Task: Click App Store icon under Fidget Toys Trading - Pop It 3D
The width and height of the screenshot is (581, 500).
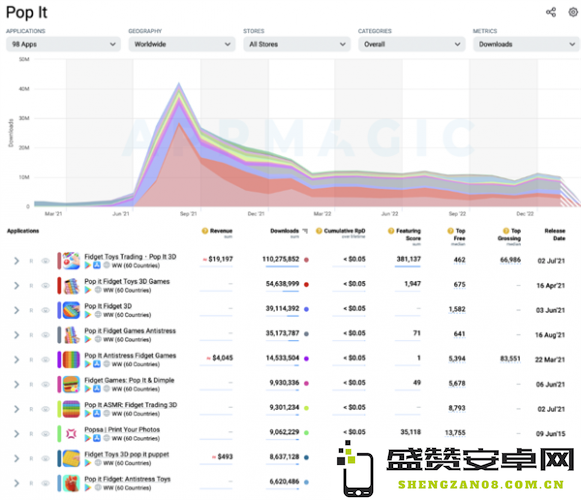Action: (x=97, y=265)
